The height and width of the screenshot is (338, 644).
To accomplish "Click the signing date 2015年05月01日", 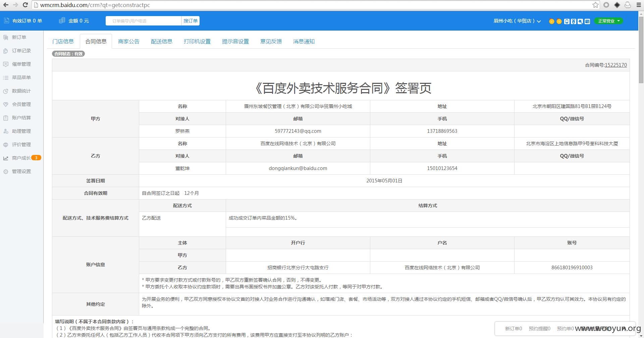I will [384, 181].
